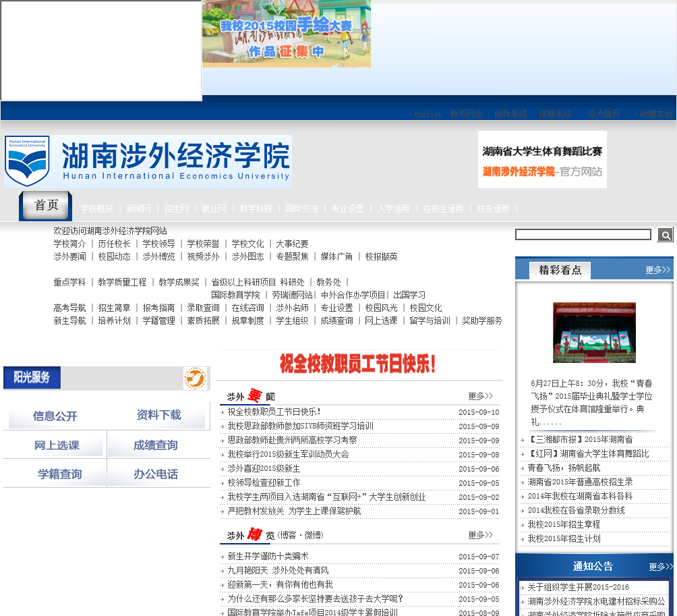Expand 更多 for 涉外要闻 section
The width and height of the screenshot is (677, 616).
pyautogui.click(x=480, y=396)
